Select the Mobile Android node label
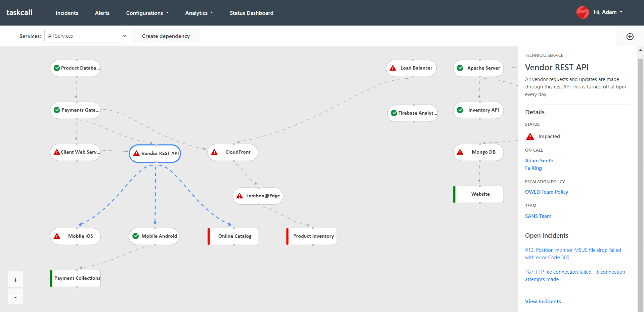This screenshot has height=312, width=644. click(159, 236)
